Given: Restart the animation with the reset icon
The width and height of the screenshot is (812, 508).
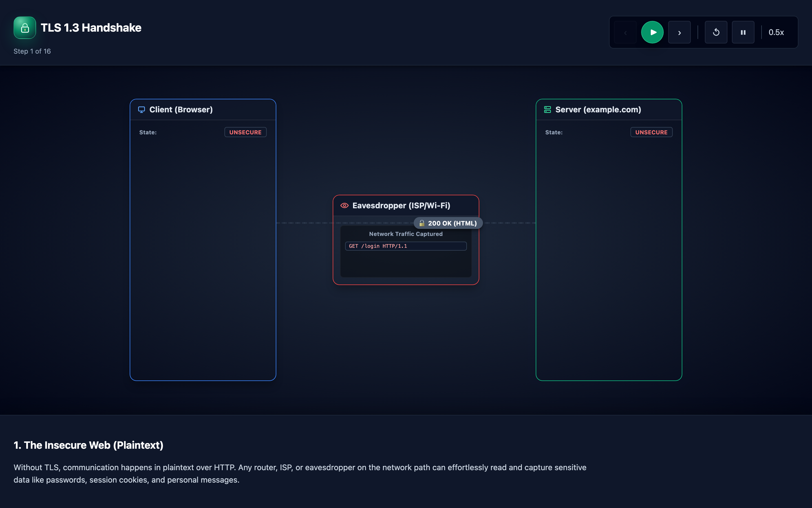Looking at the screenshot, I should pyautogui.click(x=716, y=32).
